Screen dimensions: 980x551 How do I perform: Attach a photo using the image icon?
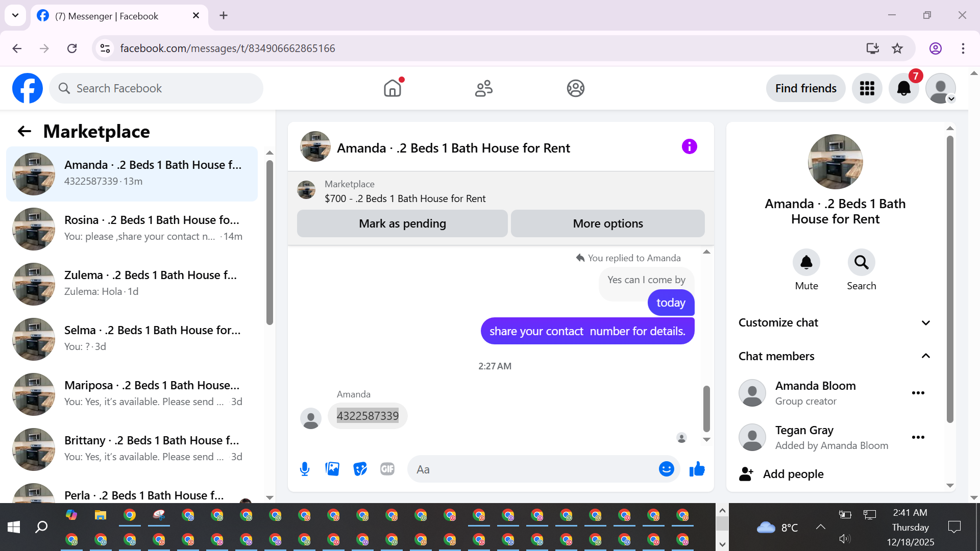[x=332, y=469]
